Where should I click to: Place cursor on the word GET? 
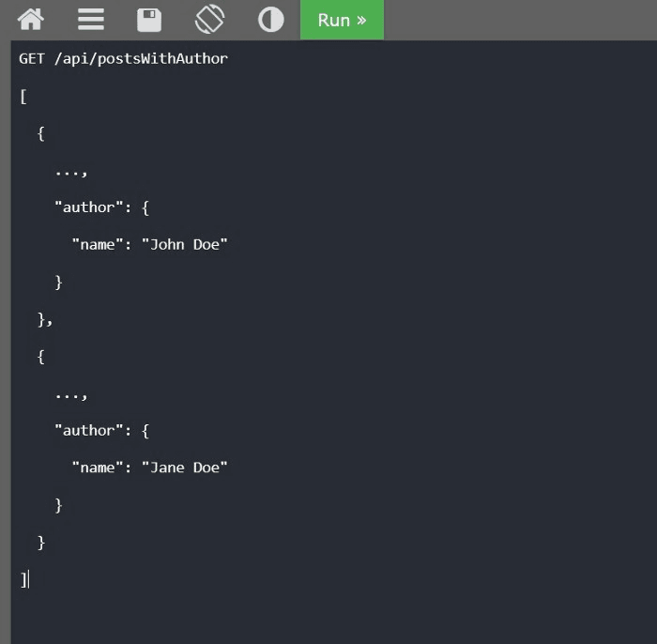[x=32, y=59]
